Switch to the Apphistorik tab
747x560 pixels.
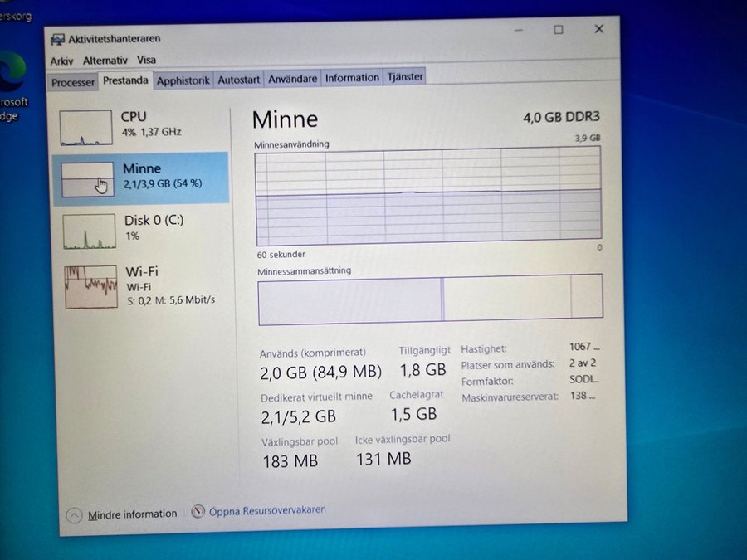click(x=183, y=80)
